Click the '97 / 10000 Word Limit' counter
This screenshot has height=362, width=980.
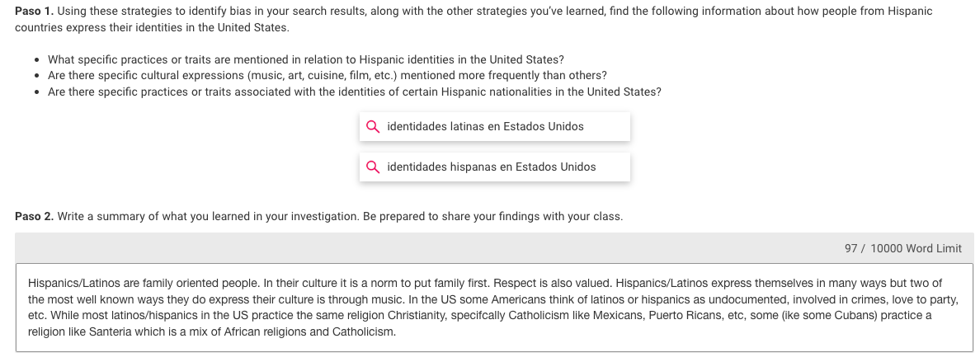point(903,248)
